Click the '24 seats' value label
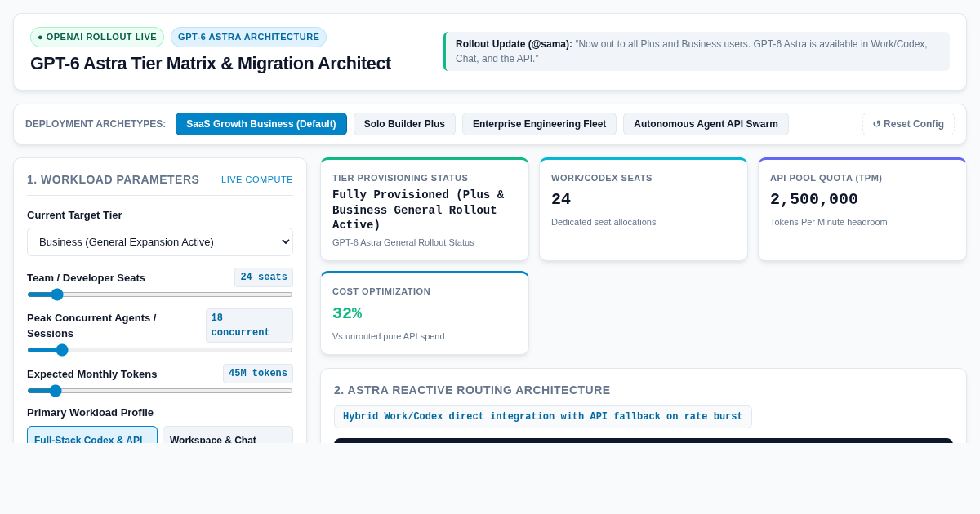Viewport: 980px width, 514px height. 264,277
